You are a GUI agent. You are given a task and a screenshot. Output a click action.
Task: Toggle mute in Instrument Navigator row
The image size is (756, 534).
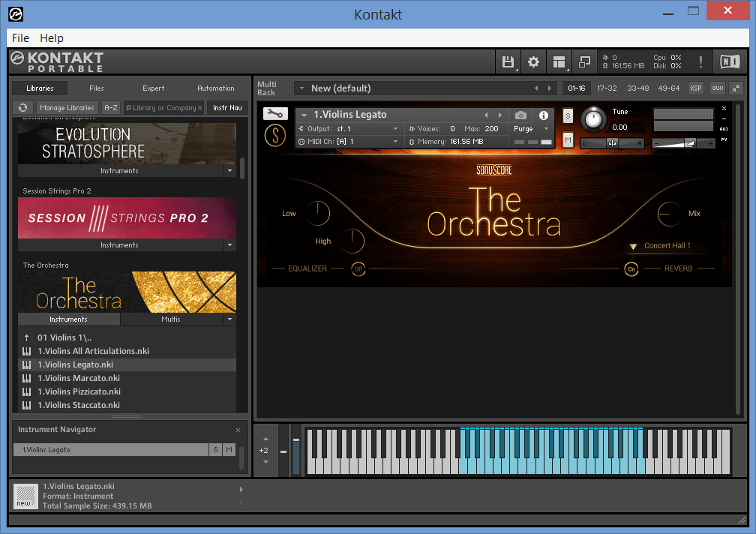pos(229,450)
